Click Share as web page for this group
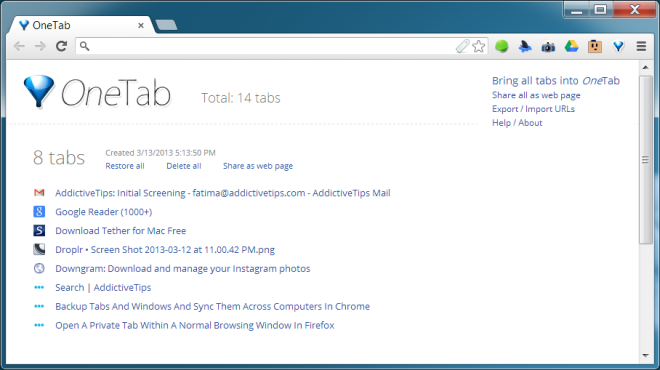Viewport: 660px width, 370px height. pos(258,166)
